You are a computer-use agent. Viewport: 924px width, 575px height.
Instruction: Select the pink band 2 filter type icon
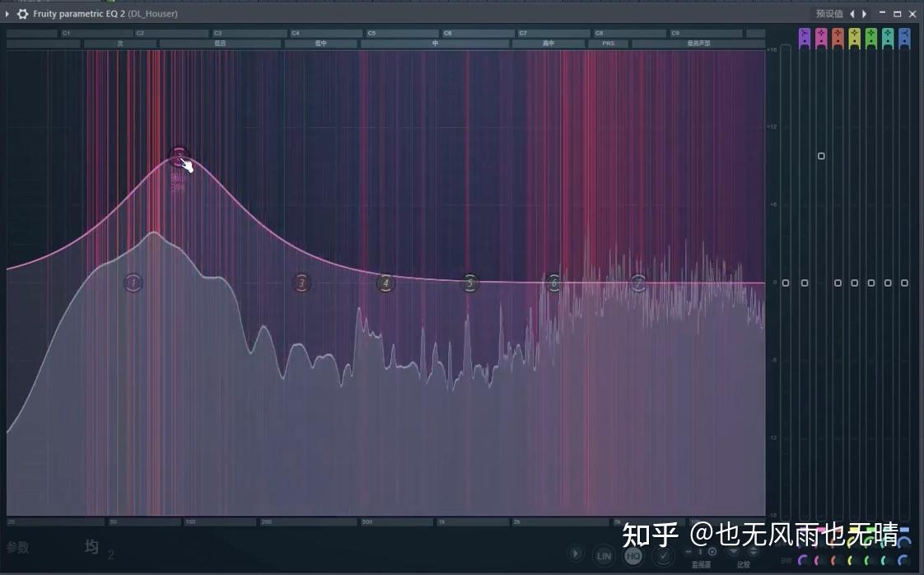[821, 37]
